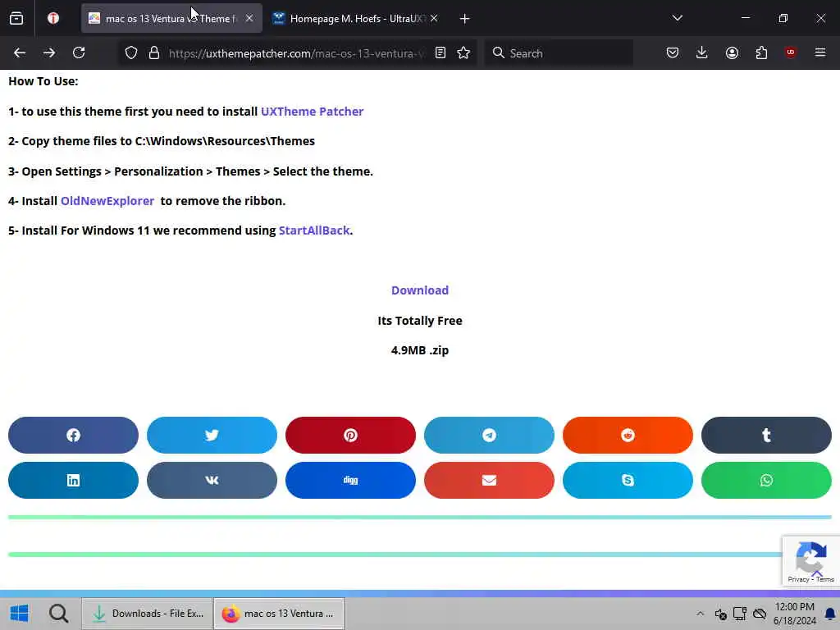Share the page on VK
The width and height of the screenshot is (840, 630).
[x=212, y=480]
